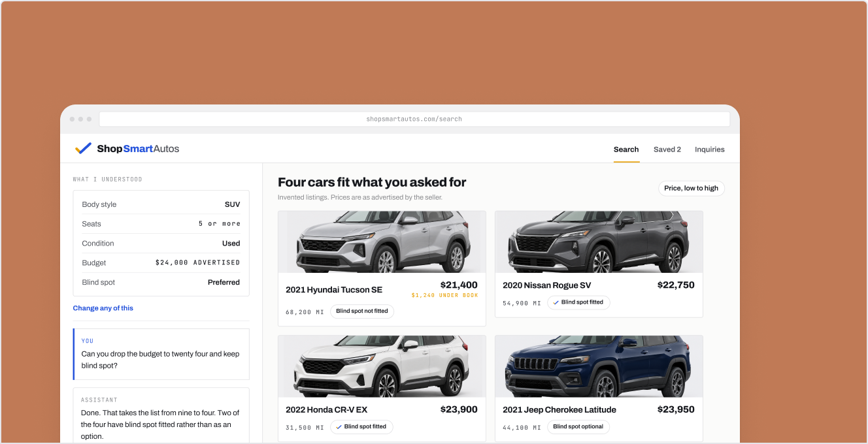Click the ShopSmartAutos checkmark logo

coord(83,149)
